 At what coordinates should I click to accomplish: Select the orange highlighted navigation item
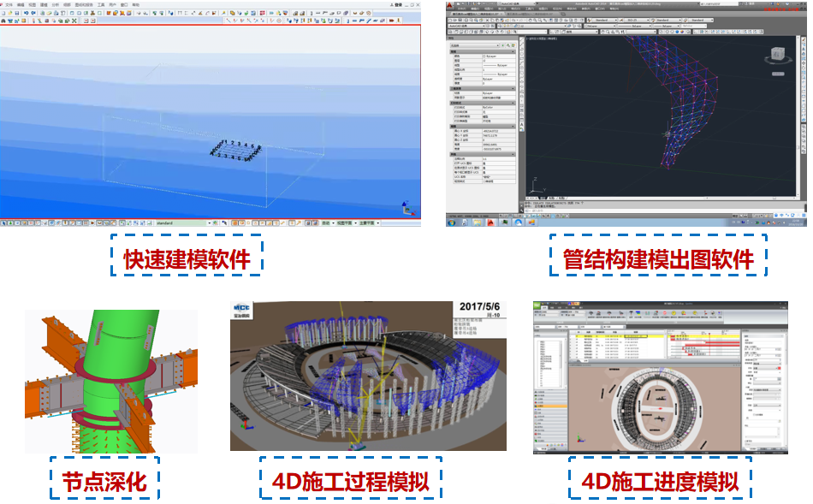[x=550, y=406]
